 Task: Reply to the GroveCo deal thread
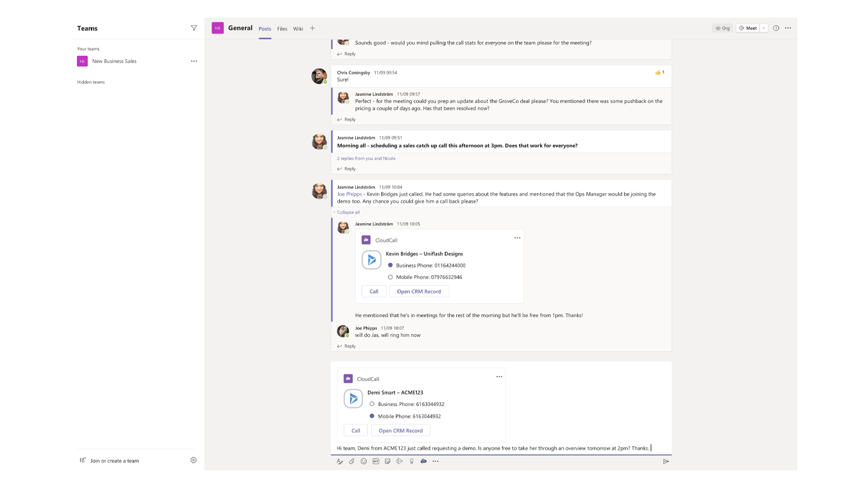click(x=346, y=119)
